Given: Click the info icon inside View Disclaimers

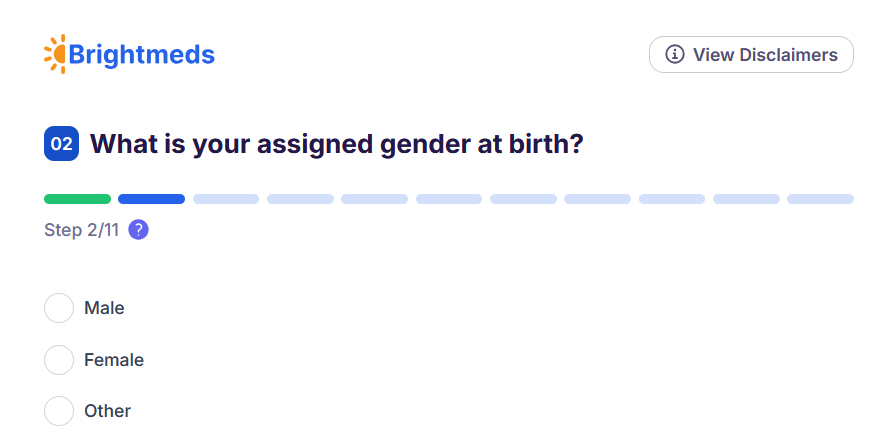Looking at the screenshot, I should coord(675,55).
